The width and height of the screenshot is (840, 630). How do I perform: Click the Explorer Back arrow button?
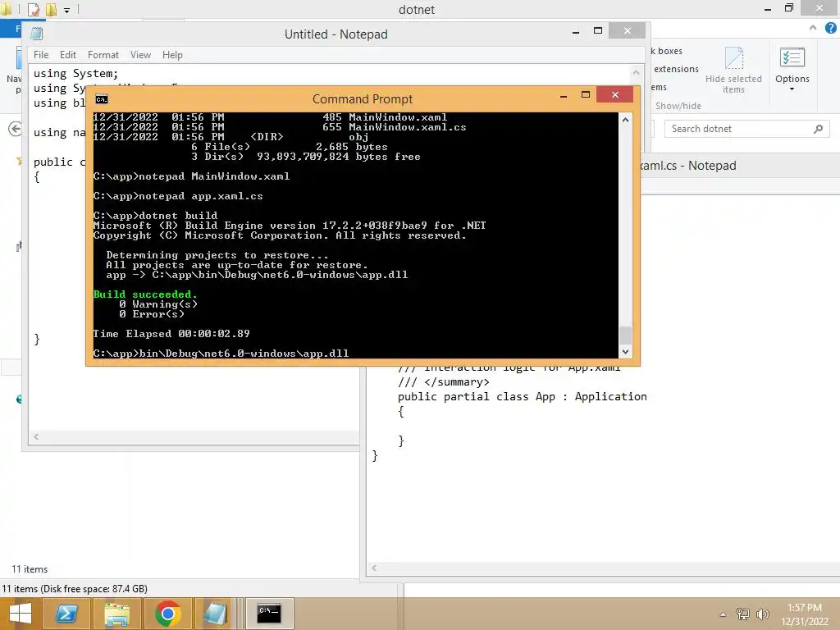[15, 129]
